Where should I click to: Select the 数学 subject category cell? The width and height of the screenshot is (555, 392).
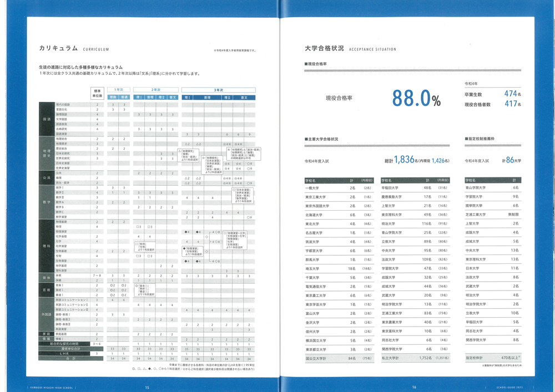point(47,202)
